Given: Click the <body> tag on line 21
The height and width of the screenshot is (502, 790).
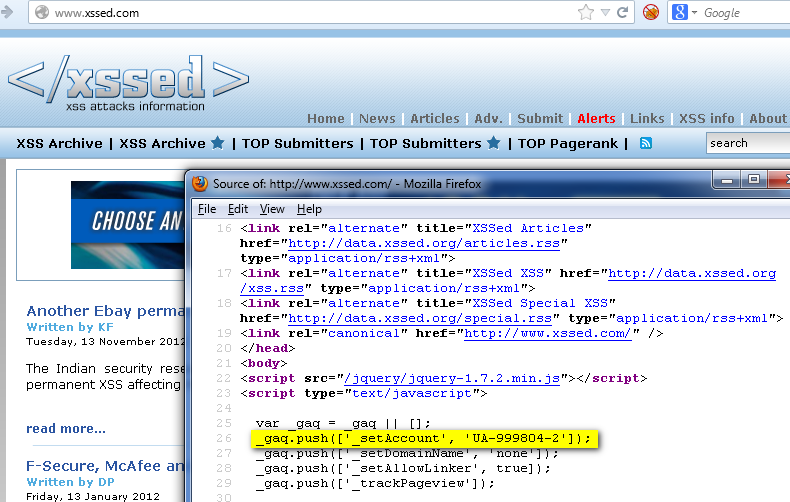Looking at the screenshot, I should (264, 363).
